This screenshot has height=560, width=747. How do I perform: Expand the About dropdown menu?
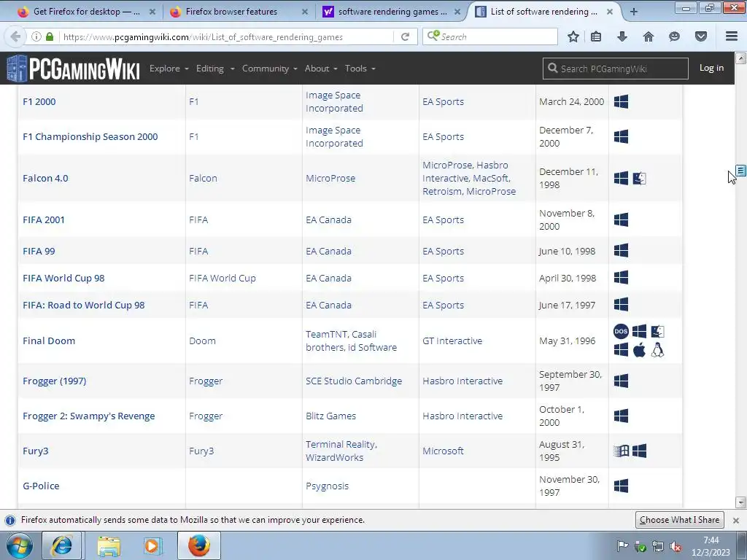[x=321, y=69]
